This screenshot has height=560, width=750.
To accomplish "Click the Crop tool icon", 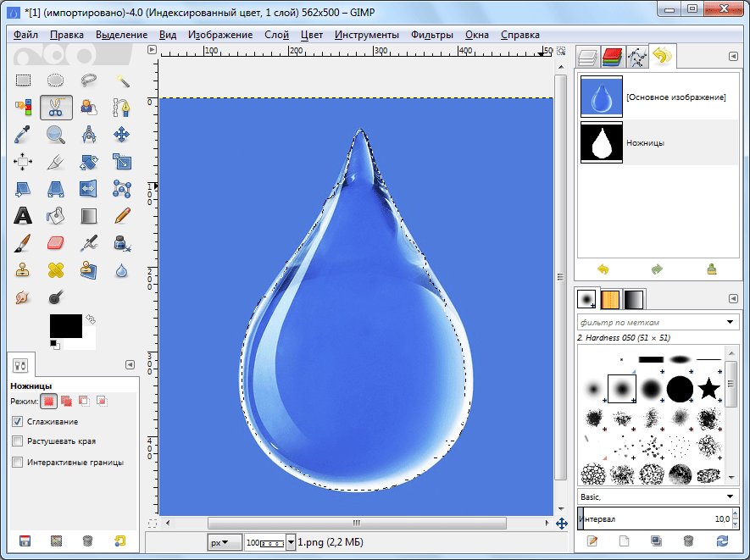I will tap(56, 161).
